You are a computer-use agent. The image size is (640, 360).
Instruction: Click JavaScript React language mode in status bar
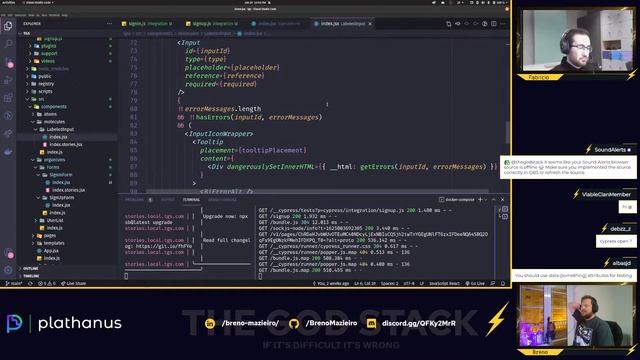tap(444, 283)
